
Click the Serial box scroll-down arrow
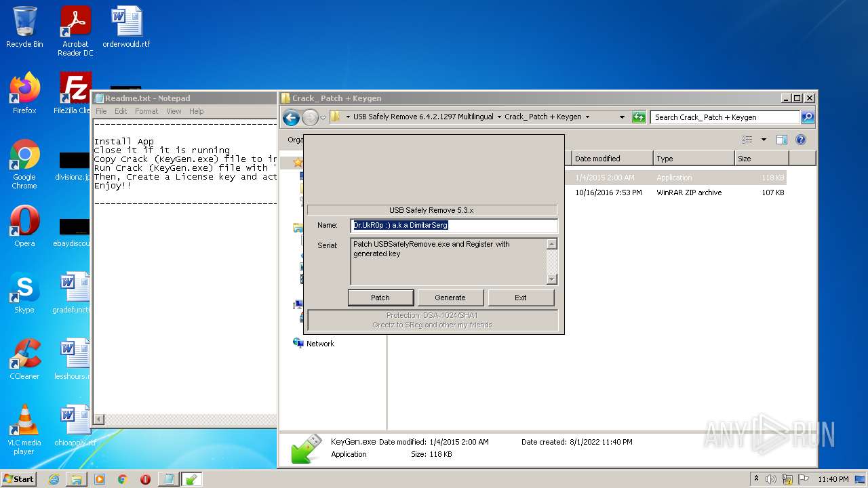(x=552, y=279)
